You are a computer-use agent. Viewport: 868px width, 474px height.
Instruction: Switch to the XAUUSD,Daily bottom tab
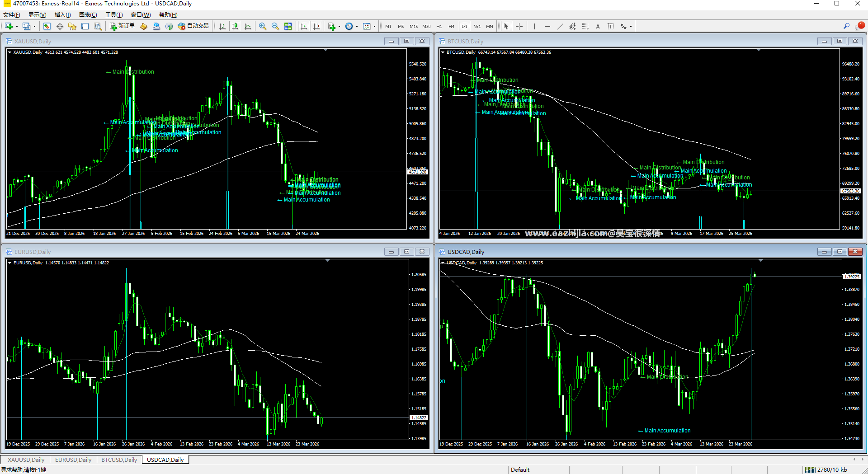pyautogui.click(x=26, y=460)
